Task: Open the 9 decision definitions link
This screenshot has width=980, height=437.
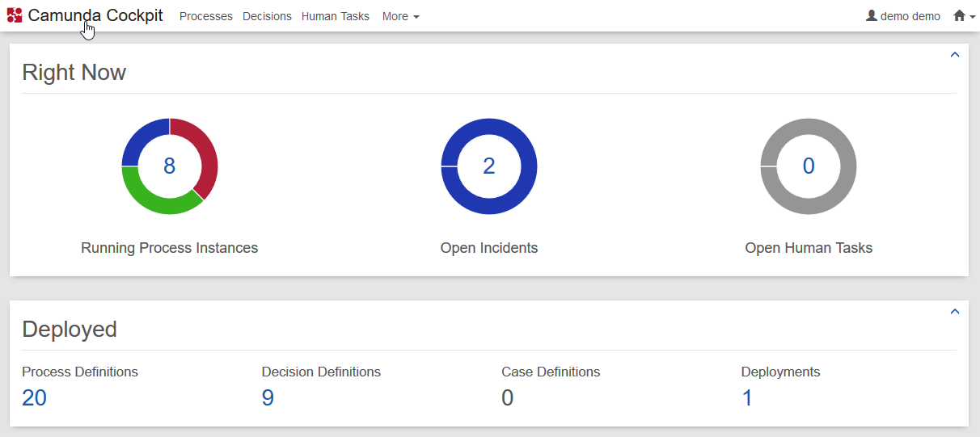Action: pos(268,397)
